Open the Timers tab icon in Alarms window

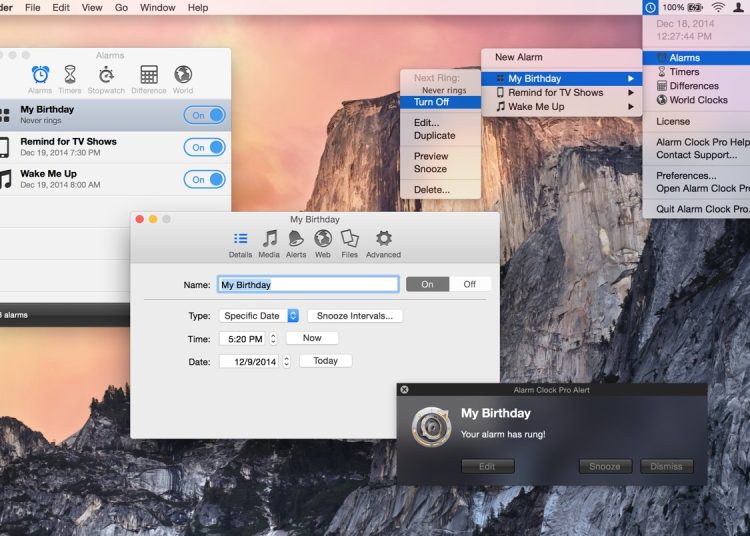70,76
